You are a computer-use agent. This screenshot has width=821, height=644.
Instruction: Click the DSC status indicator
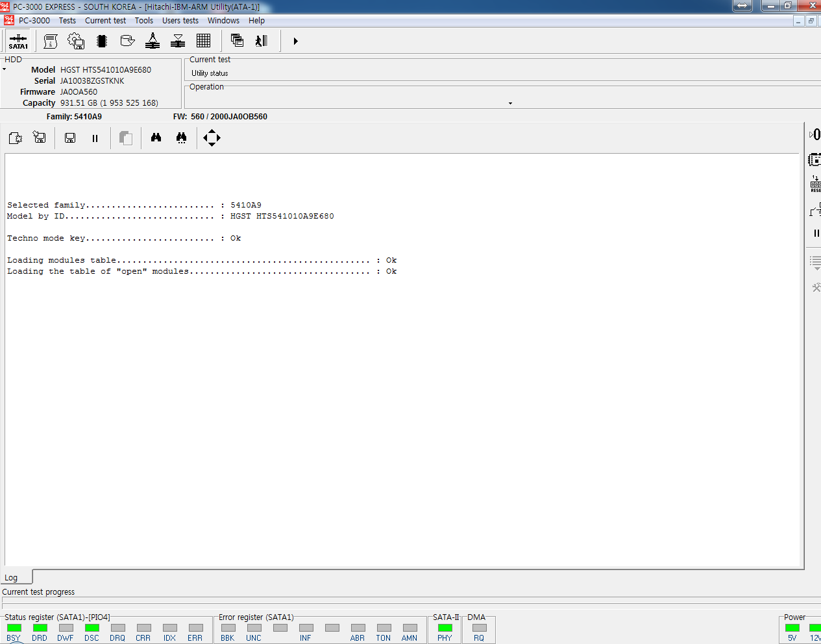(92, 628)
